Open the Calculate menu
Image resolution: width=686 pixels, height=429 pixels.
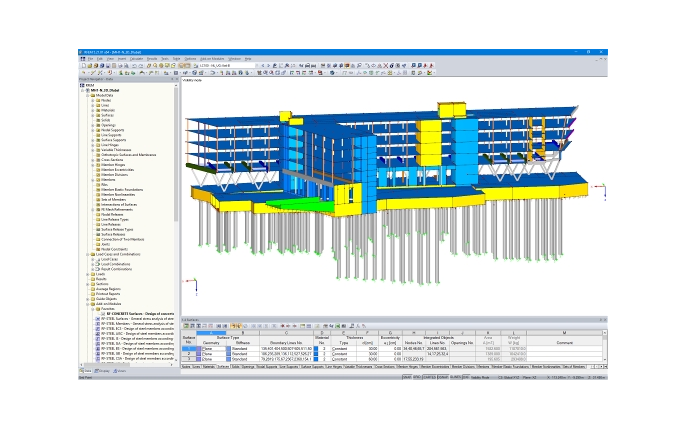tap(136, 59)
